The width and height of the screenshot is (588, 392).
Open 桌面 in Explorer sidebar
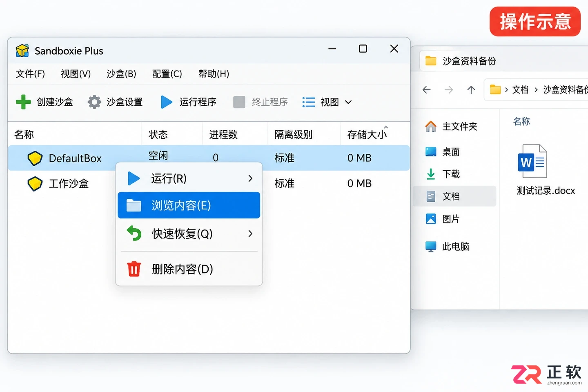454,152
